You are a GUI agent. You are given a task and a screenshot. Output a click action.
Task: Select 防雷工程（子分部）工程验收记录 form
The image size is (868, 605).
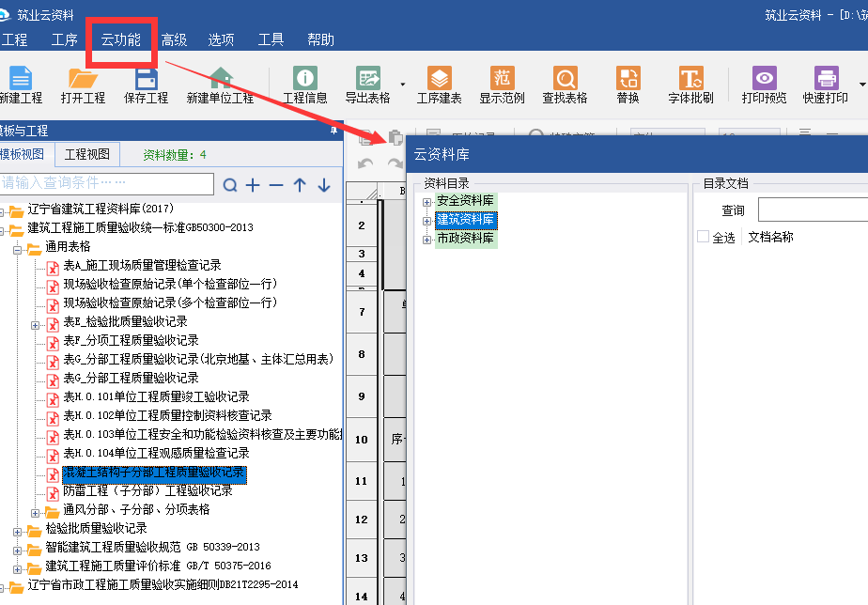click(x=147, y=491)
